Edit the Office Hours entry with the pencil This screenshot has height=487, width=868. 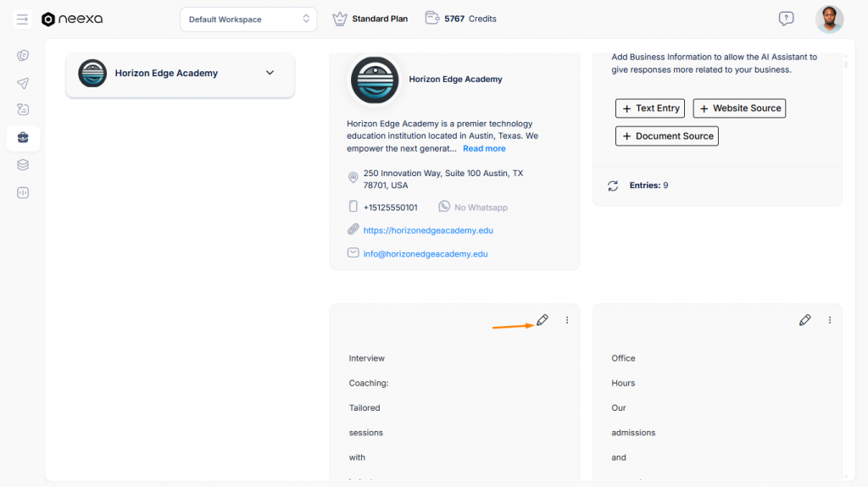pos(805,320)
